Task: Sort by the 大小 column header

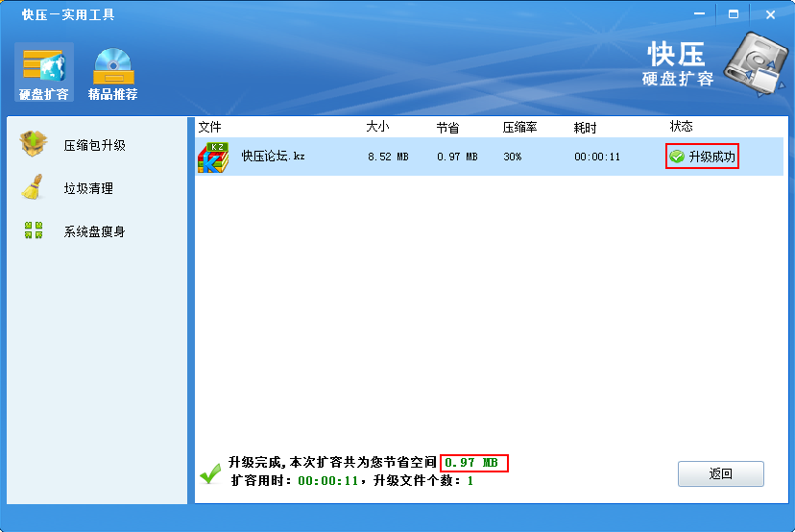Action: click(x=377, y=127)
